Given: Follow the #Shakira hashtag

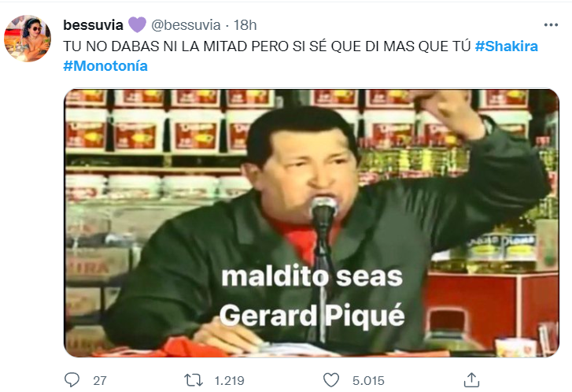Looking at the screenshot, I should coord(507,46).
